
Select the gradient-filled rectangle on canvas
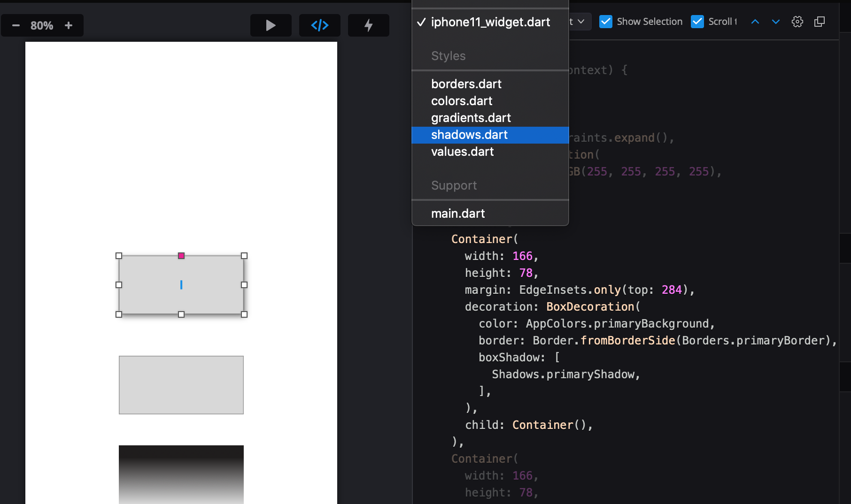pos(181,474)
